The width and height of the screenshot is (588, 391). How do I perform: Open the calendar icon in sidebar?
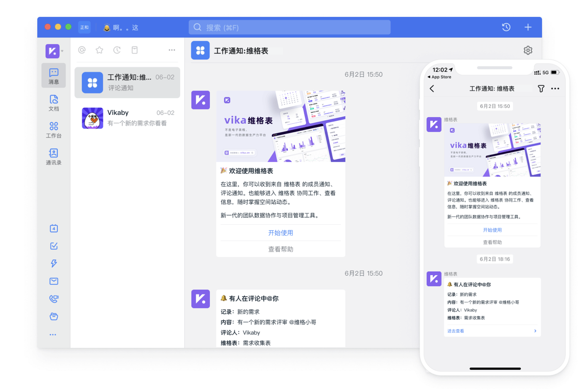coord(53,228)
